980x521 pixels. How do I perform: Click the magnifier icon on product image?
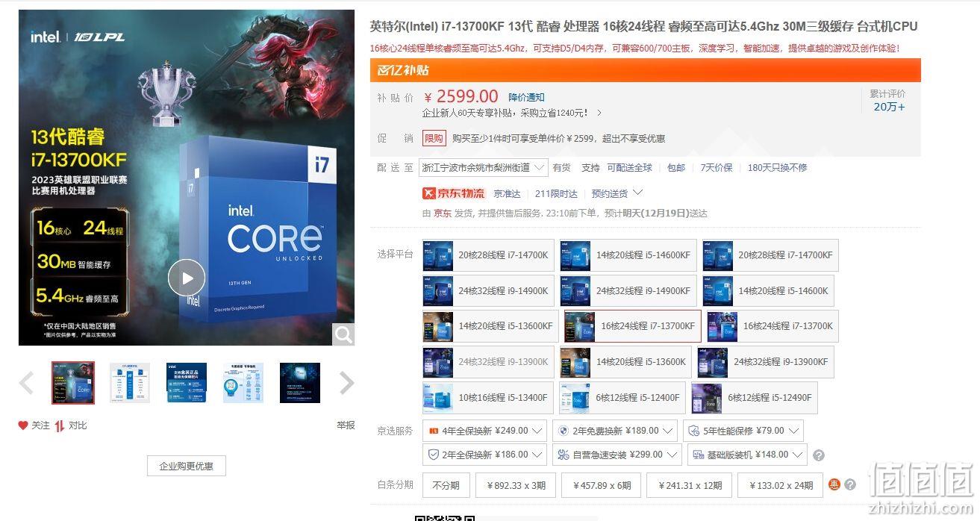point(343,334)
